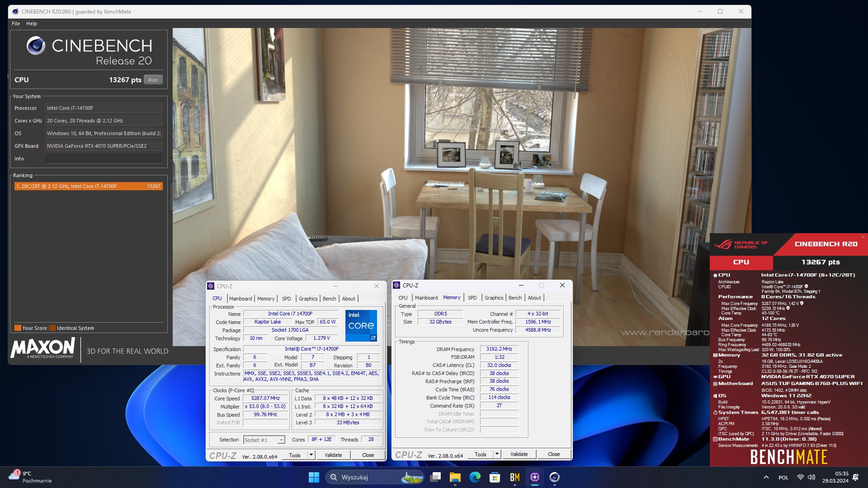Open File Explorer from the taskbar

tap(455, 477)
